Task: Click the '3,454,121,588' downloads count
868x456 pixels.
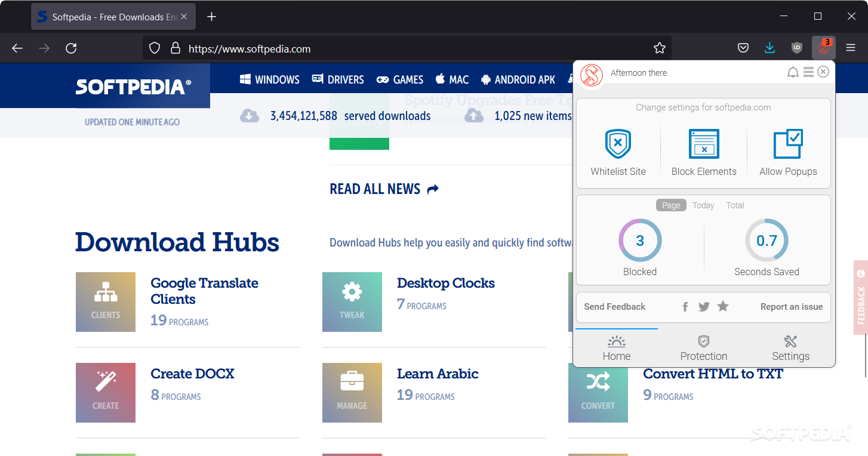Action: coord(304,116)
